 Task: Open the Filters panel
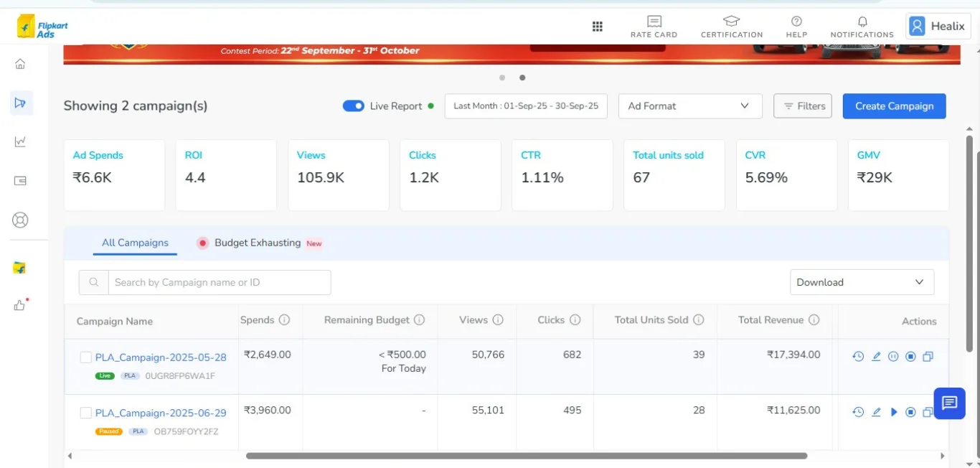[803, 106]
